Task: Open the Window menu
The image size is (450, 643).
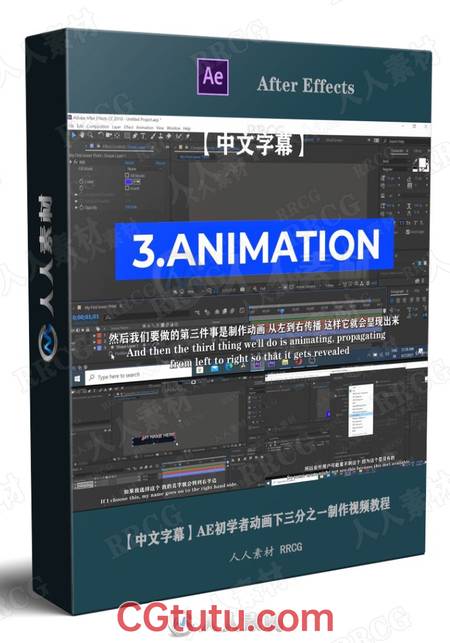Action: pyautogui.click(x=173, y=128)
